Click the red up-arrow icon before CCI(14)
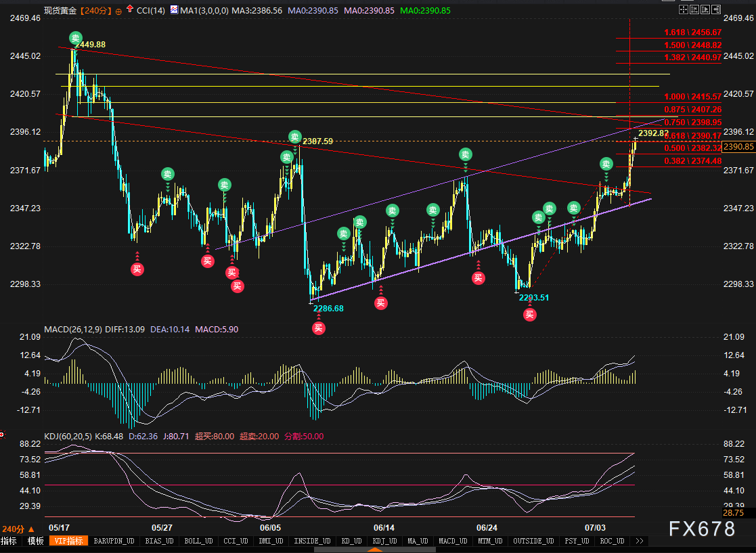Screen dimensions: 756x553 click(129, 10)
